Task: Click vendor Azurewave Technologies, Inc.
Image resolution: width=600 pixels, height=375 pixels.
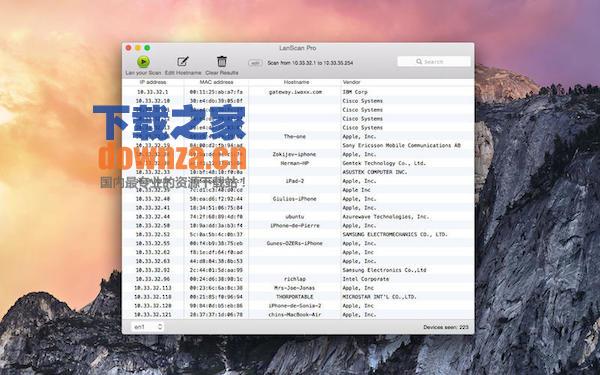Action: pos(386,217)
